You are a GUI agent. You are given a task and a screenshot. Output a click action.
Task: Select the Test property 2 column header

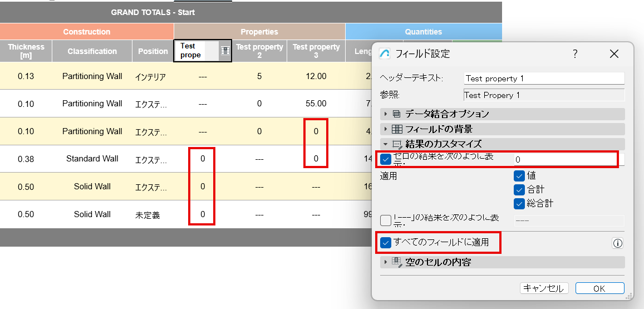coord(259,51)
